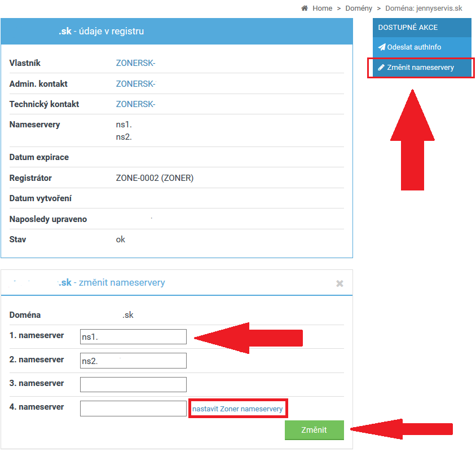Image resolution: width=476 pixels, height=457 pixels.
Task: Click into the 2. nameserver field
Action: click(133, 361)
